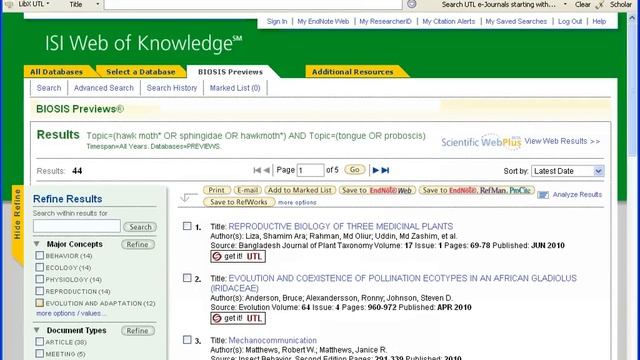Open View Web Results link
Viewport: 640px width, 360px height.
(x=562, y=141)
